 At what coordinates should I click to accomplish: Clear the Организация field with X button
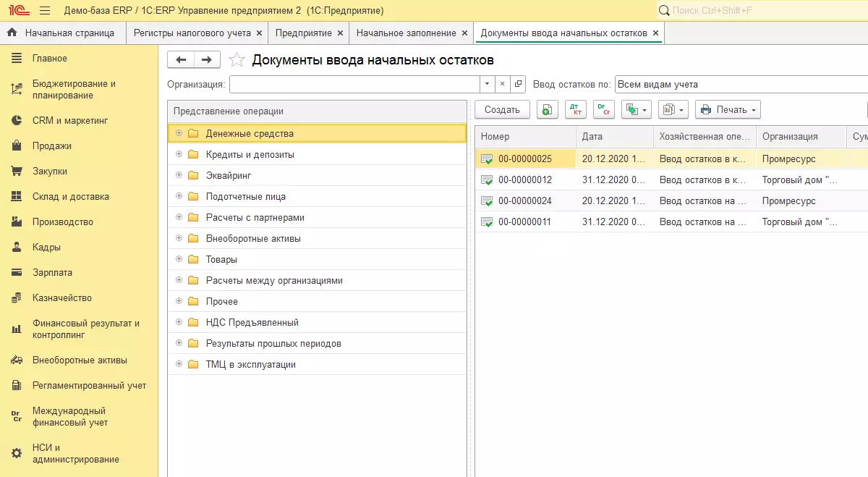click(x=503, y=85)
